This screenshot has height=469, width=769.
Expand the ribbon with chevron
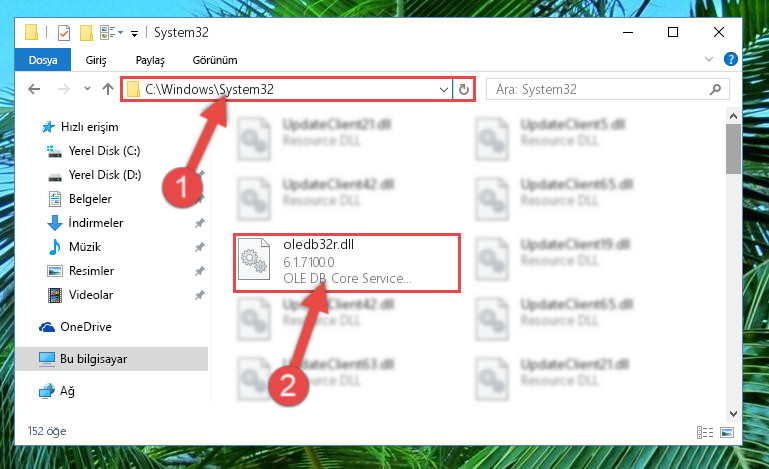[708, 59]
